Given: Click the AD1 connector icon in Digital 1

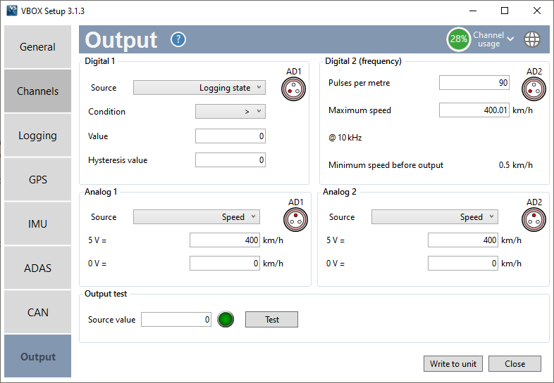Looking at the screenshot, I should [293, 89].
